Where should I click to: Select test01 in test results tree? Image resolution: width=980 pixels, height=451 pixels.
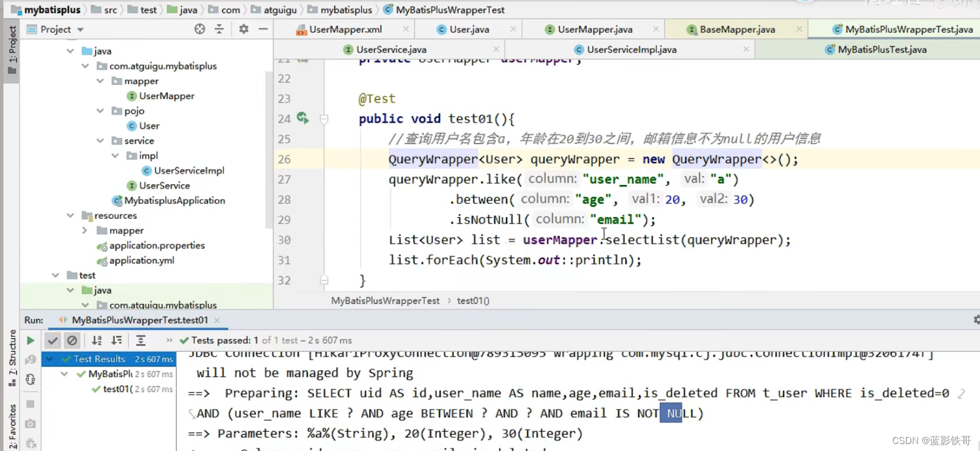click(x=118, y=389)
